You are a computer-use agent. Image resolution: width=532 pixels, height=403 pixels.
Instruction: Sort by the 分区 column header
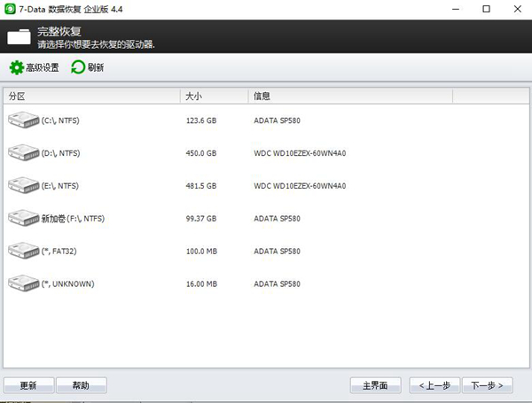pos(91,97)
